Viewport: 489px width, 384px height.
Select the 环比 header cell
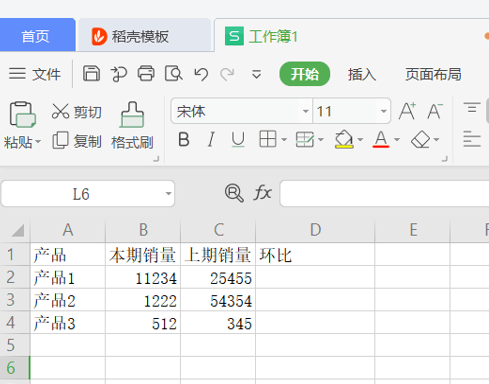315,255
